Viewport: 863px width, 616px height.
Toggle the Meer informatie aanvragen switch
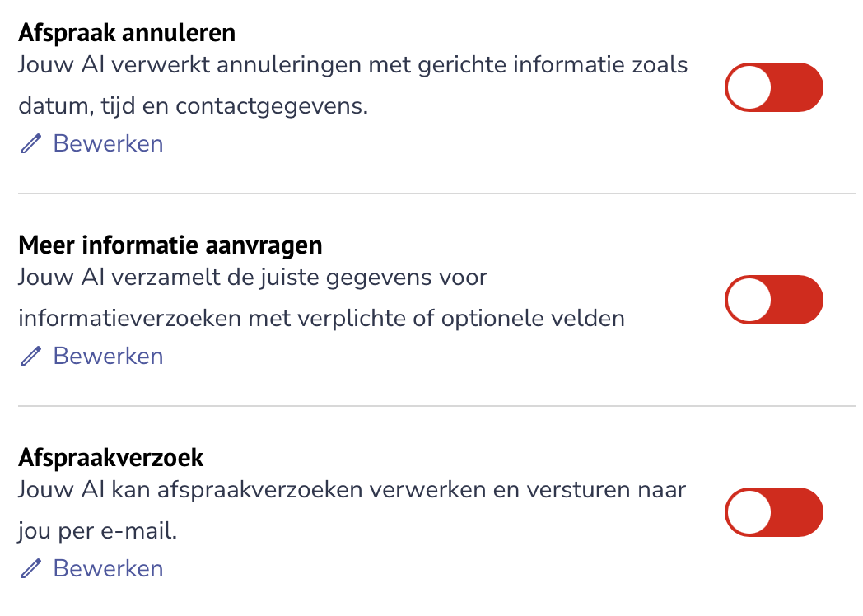tap(774, 300)
